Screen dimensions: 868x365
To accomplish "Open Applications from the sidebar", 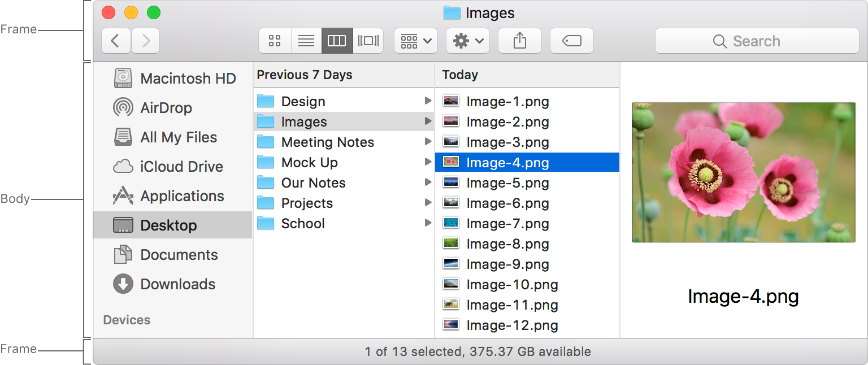I will (x=181, y=196).
